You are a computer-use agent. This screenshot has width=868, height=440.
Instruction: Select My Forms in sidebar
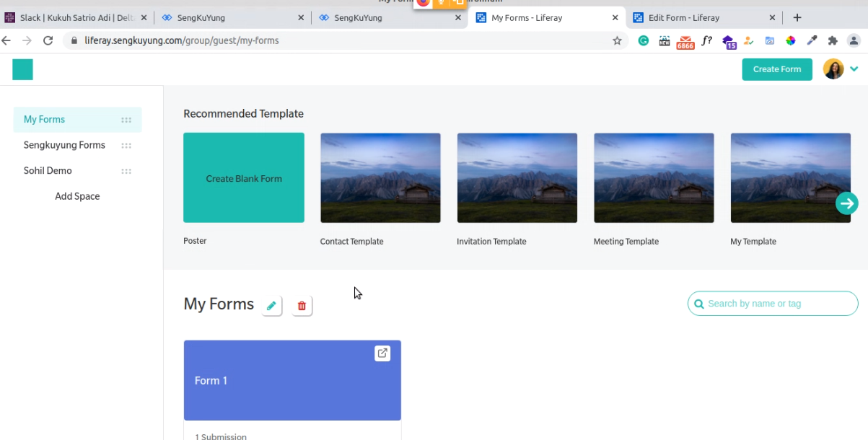[x=77, y=120]
